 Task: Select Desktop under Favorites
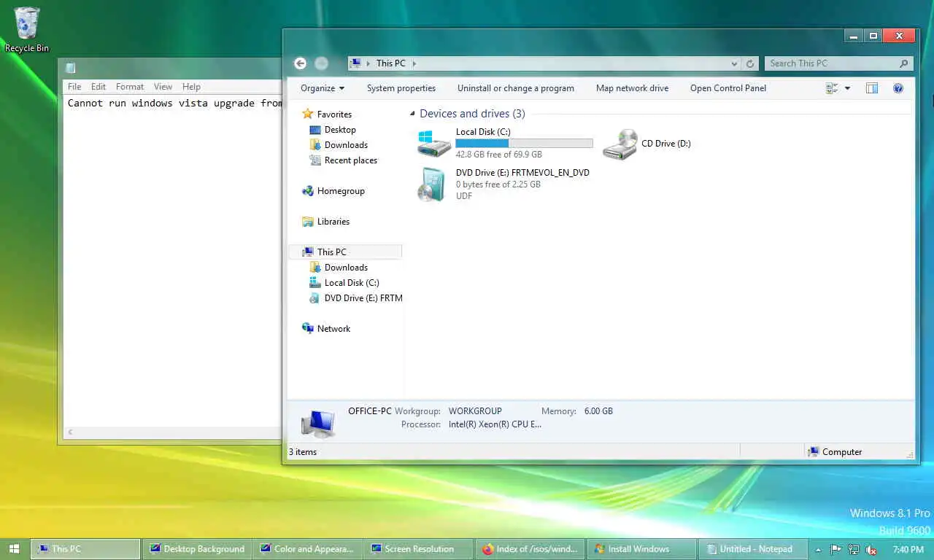[340, 130]
